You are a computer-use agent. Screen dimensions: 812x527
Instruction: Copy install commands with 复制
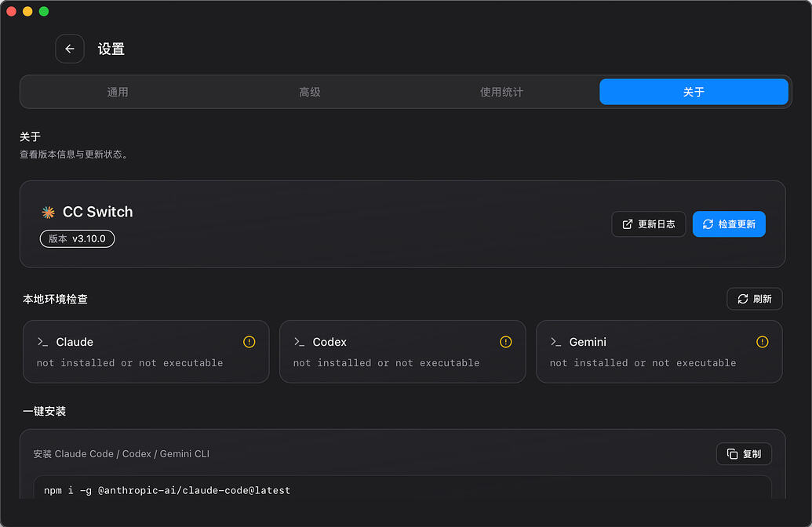pos(745,454)
